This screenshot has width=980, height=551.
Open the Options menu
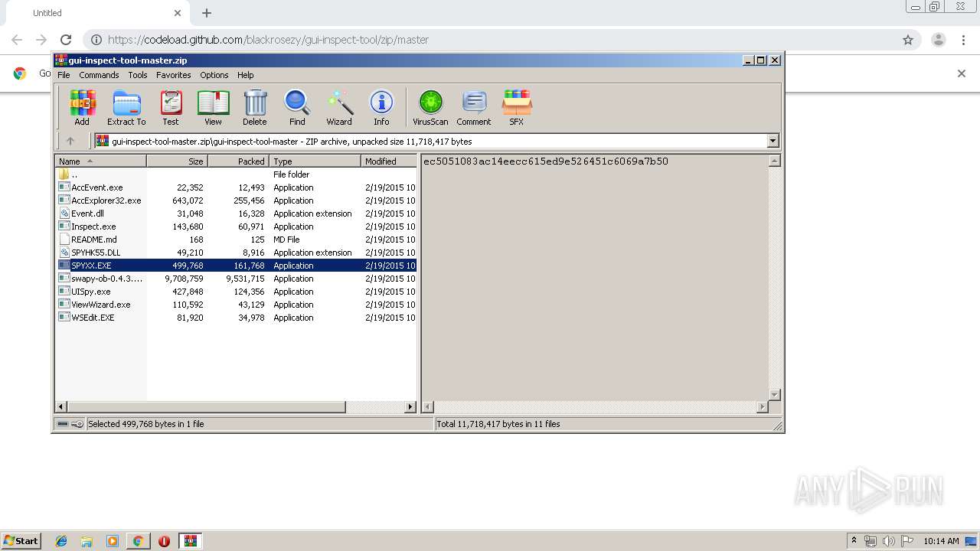pyautogui.click(x=214, y=75)
